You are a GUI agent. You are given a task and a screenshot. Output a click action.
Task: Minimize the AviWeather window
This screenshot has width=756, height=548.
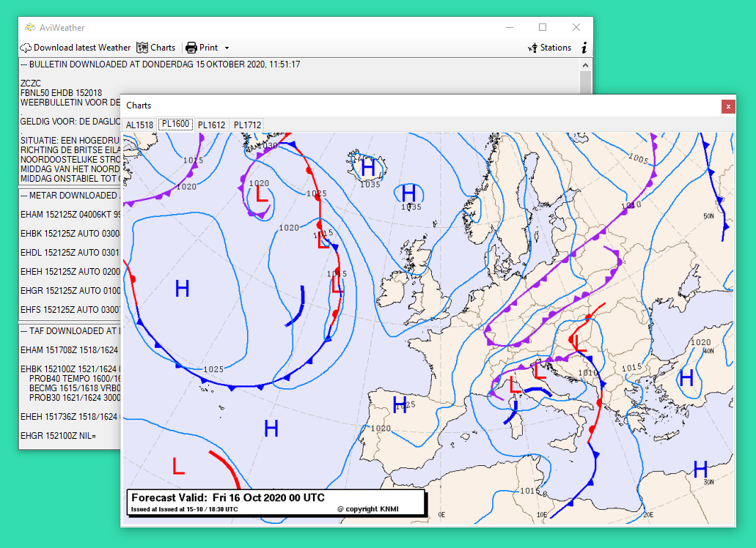[x=510, y=28]
